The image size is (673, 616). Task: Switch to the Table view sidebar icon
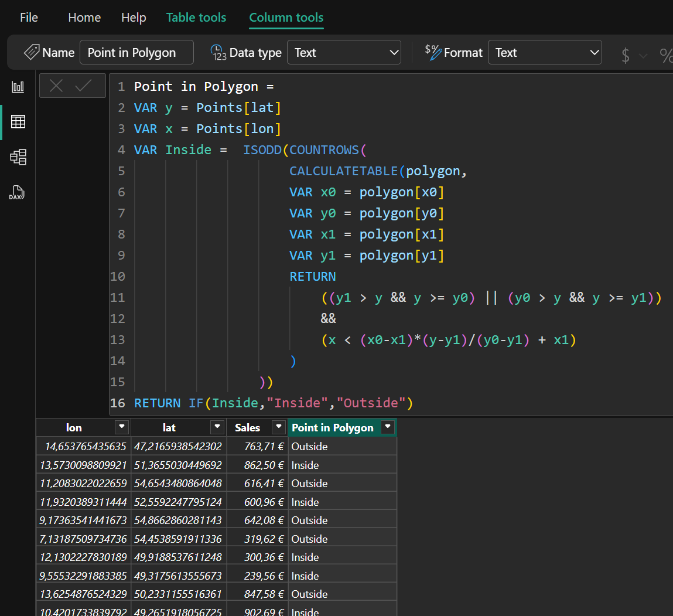point(18,122)
